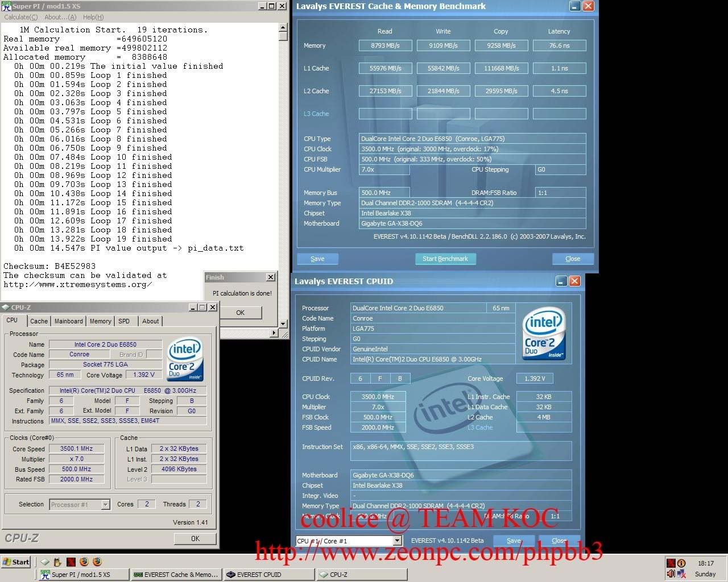
Task: Click Super PI horizontal scrollbar right arrow
Action: (x=274, y=332)
